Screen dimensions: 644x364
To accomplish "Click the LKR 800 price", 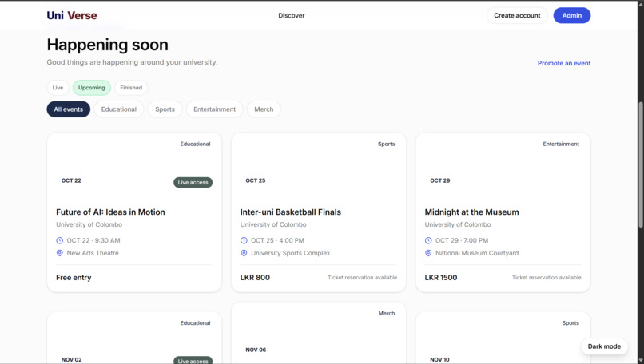I will 255,278.
